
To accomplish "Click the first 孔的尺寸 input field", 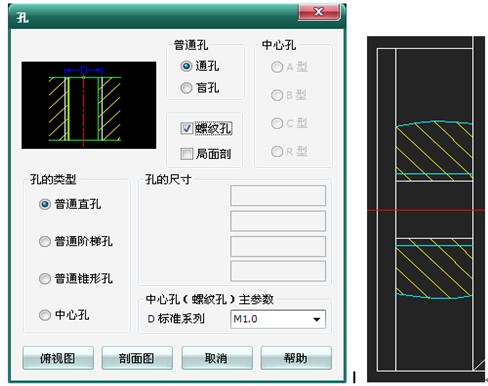I will pyautogui.click(x=278, y=196).
